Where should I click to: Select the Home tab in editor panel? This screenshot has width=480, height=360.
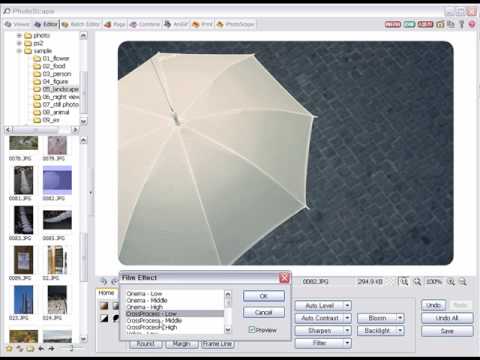tap(106, 293)
